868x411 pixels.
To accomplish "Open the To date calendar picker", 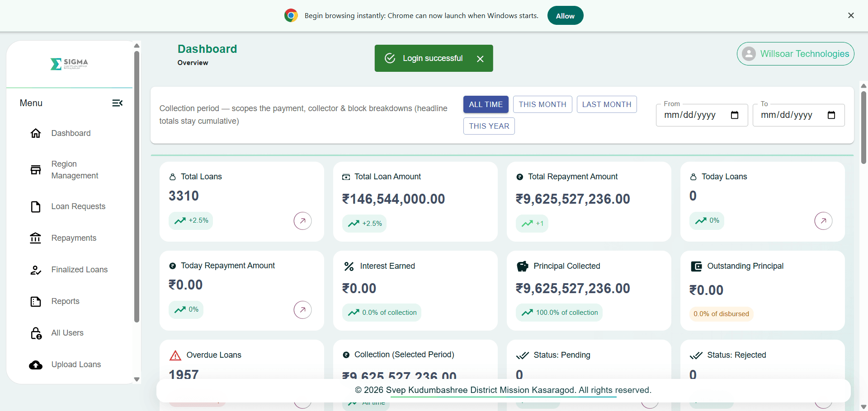I will click(x=831, y=115).
